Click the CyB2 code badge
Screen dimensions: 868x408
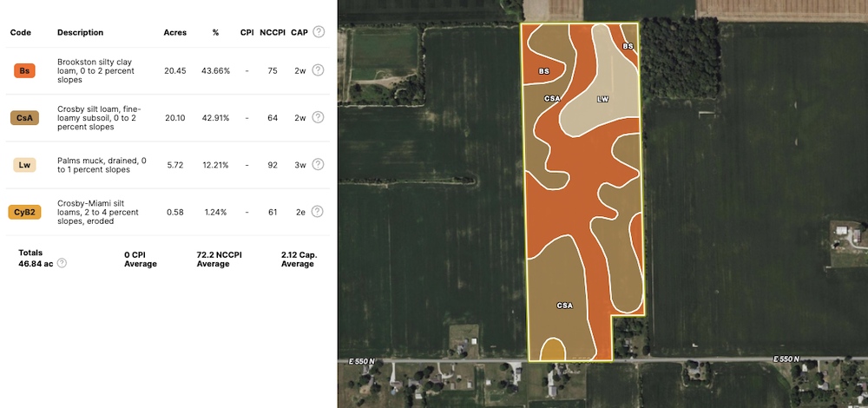click(25, 212)
